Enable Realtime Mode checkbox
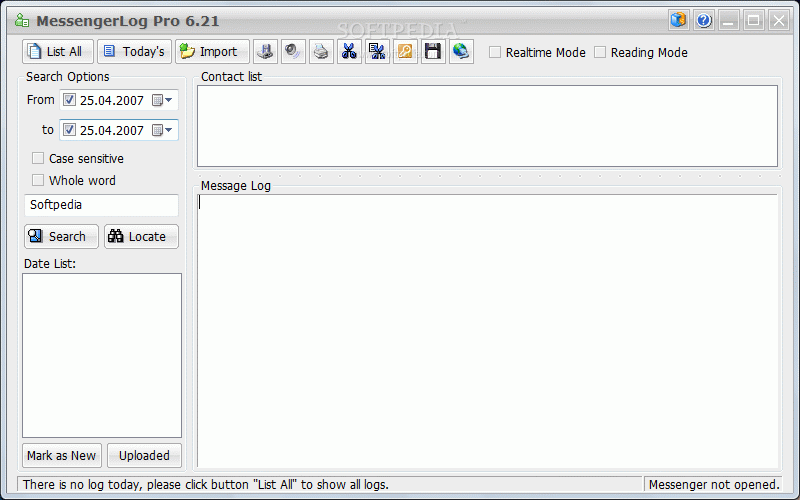The width and height of the screenshot is (800, 500). tap(495, 52)
